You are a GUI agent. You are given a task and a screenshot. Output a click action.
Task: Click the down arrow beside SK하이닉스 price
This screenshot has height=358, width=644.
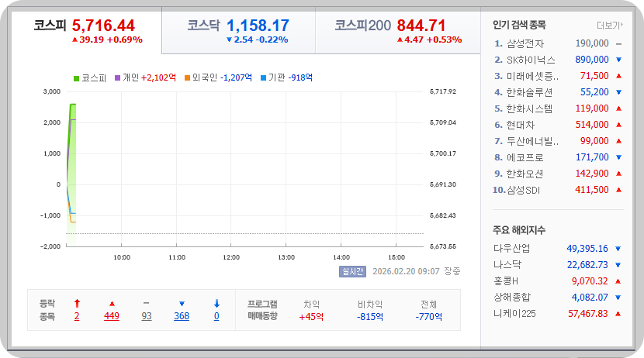pos(619,60)
